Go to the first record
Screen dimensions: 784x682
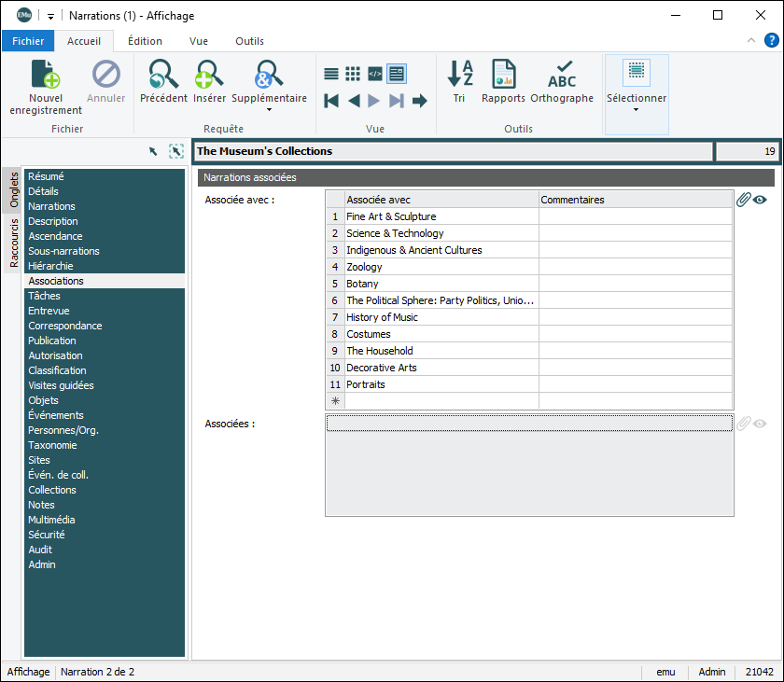tap(331, 101)
